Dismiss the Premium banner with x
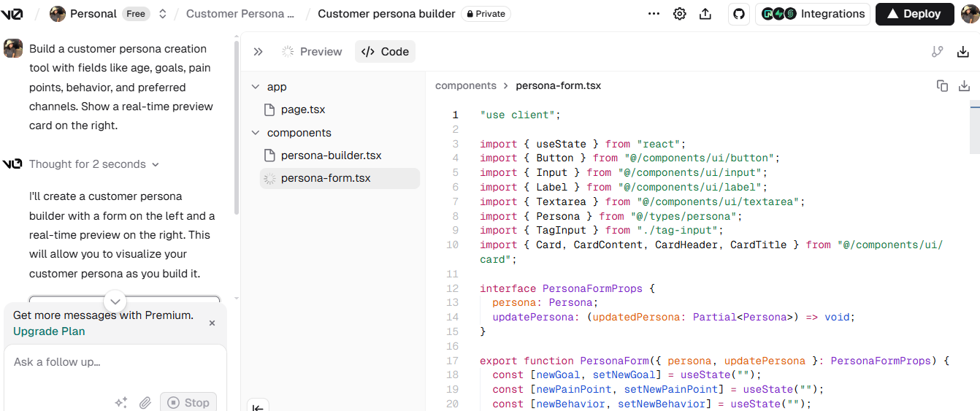This screenshot has height=411, width=980. click(213, 323)
